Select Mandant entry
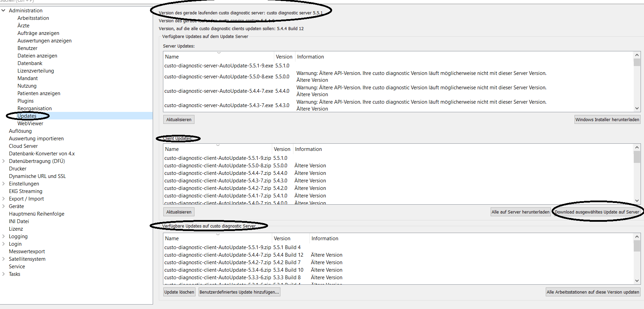 coord(27,78)
